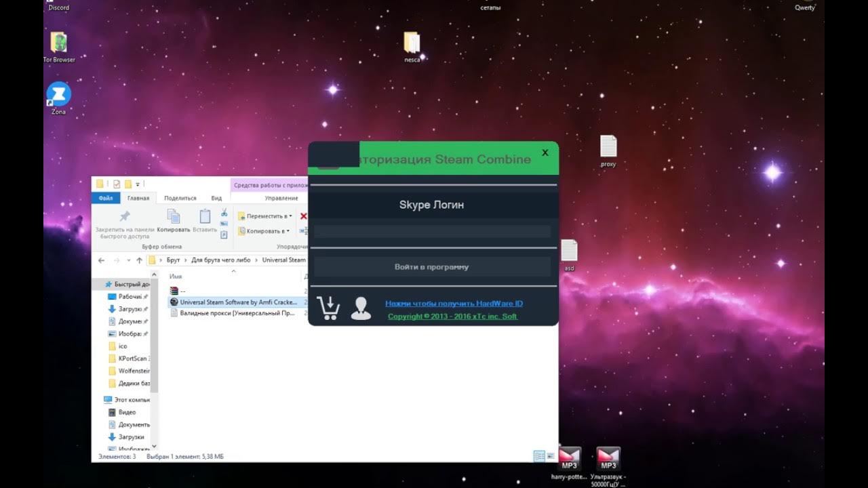Image resolution: width=868 pixels, height=488 pixels.
Task: Open Рабочий стол pinned in quick access
Action: [x=128, y=297]
